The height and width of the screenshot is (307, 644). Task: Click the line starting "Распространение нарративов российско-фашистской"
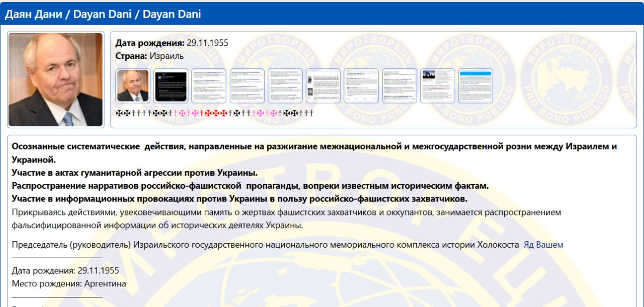pos(250,186)
